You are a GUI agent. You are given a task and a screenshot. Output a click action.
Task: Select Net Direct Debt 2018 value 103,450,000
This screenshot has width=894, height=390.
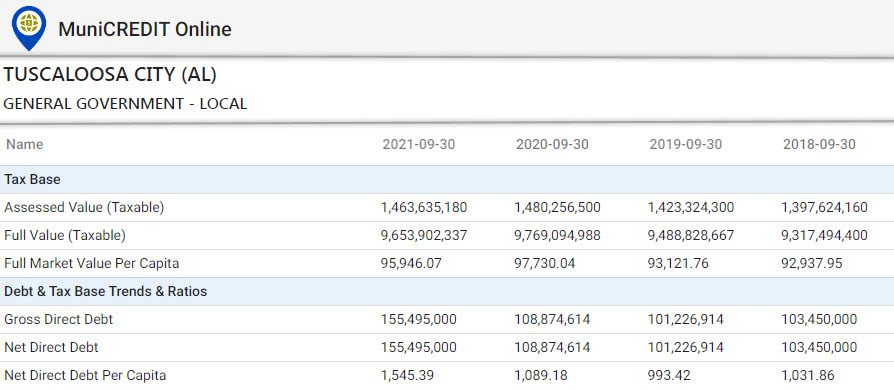click(x=819, y=347)
